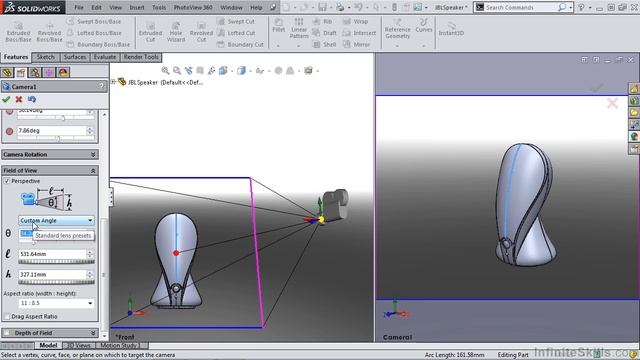The height and width of the screenshot is (360, 640).
Task: Switch to the Motion Study tab
Action: (119, 345)
